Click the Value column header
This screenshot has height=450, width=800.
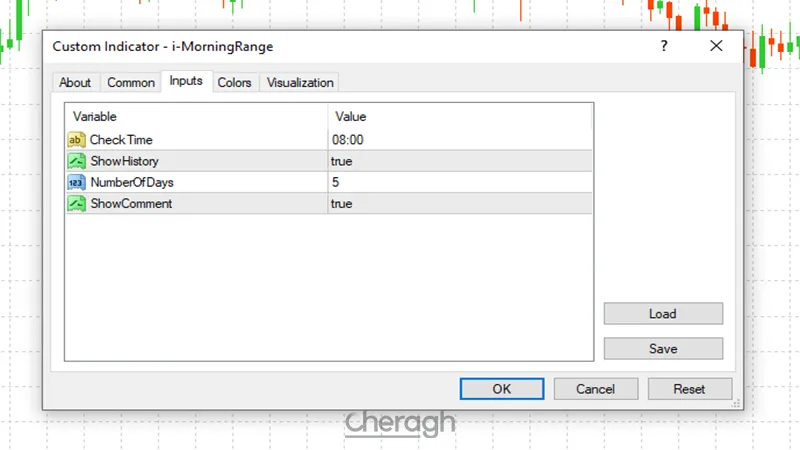point(460,117)
